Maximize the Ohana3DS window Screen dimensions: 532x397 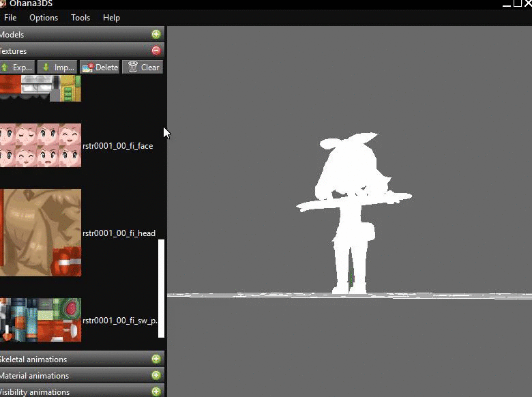point(518,3)
